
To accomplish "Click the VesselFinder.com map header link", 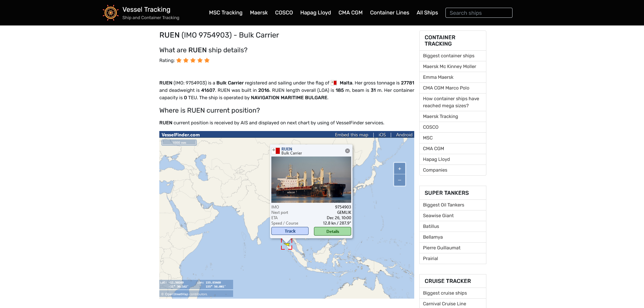I will coord(180,135).
